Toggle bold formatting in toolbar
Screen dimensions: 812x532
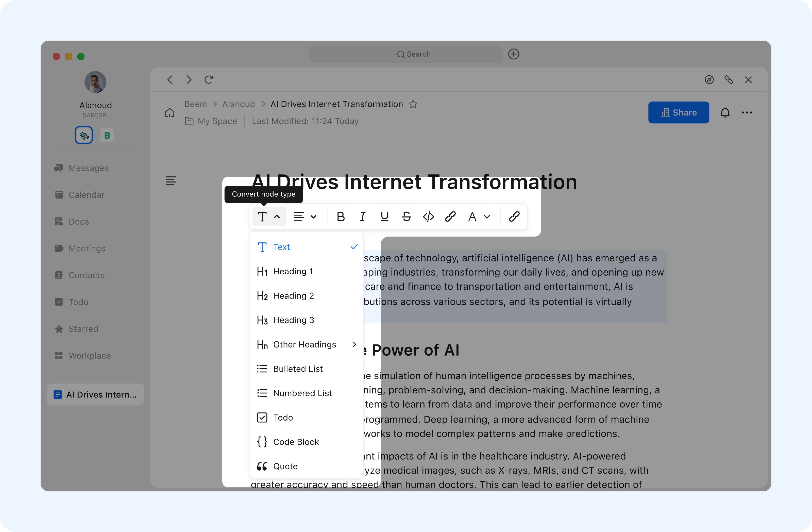pos(340,216)
